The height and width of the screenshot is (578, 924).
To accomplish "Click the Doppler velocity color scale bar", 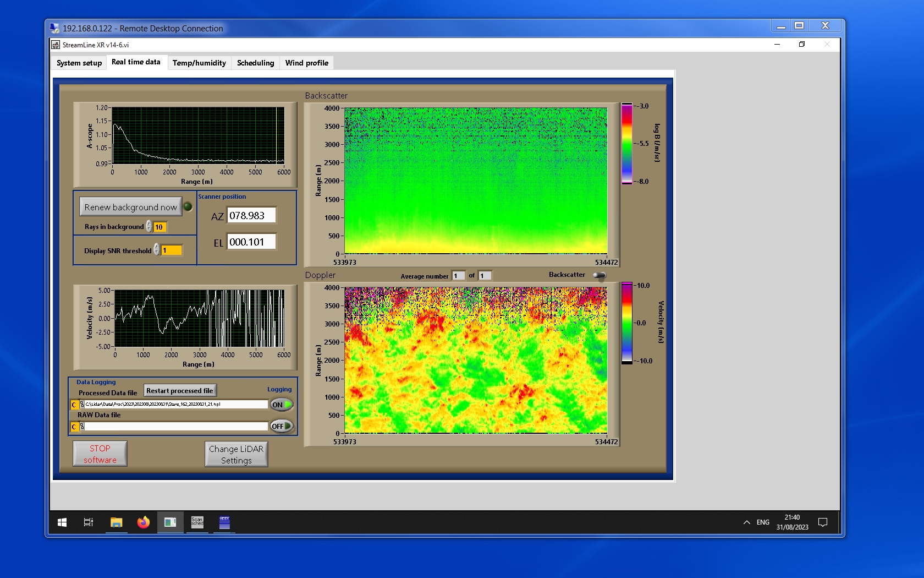I will (x=627, y=323).
